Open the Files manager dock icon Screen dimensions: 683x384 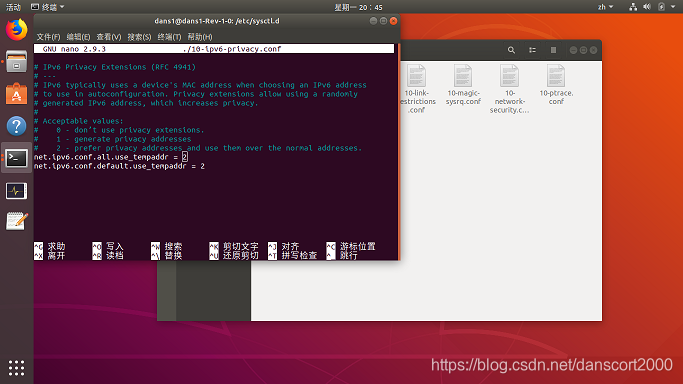17,61
